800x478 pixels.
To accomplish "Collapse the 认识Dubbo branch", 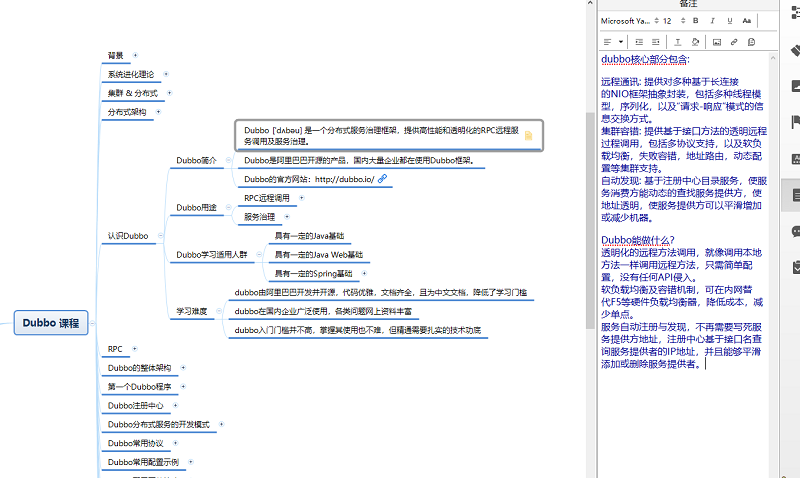I will tap(160, 236).
